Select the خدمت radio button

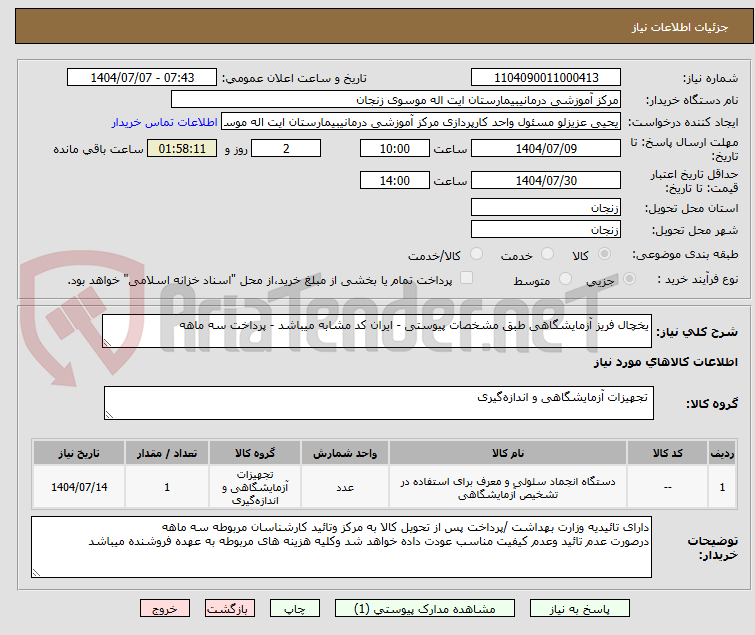(x=547, y=254)
